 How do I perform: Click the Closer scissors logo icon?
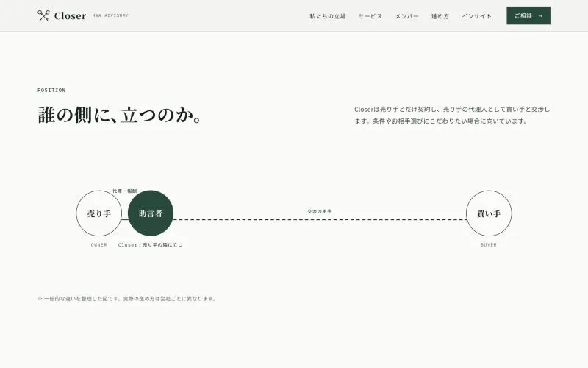[43, 15]
